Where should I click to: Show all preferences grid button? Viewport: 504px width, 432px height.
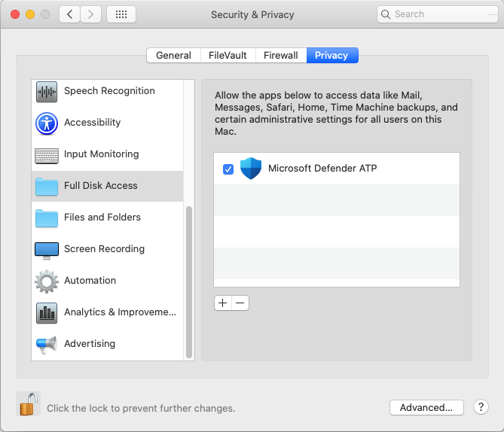[121, 14]
